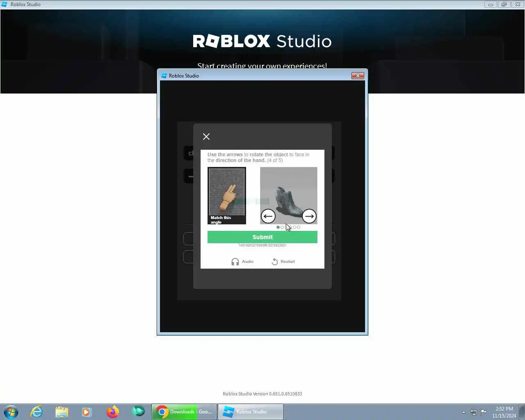Minimize the main Roblox Studio window

(490, 5)
